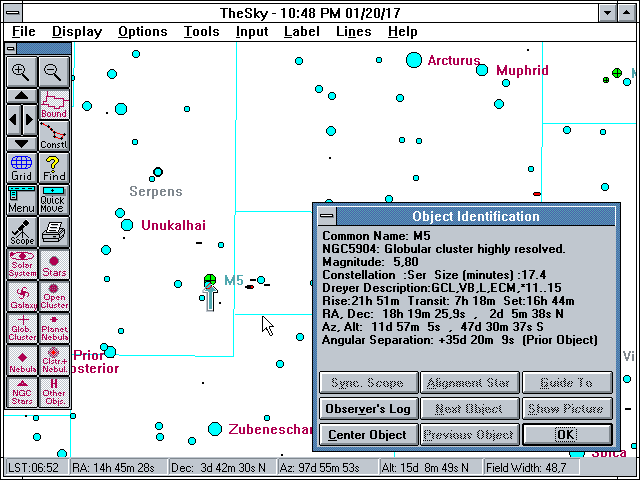The width and height of the screenshot is (640, 480).
Task: Click the Center Object button
Action: coord(367,435)
